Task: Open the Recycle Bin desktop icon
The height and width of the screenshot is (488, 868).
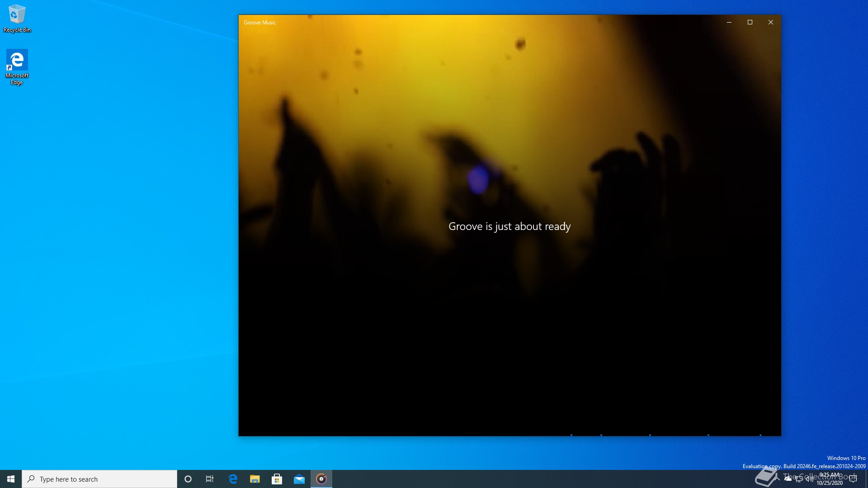Action: click(x=17, y=19)
